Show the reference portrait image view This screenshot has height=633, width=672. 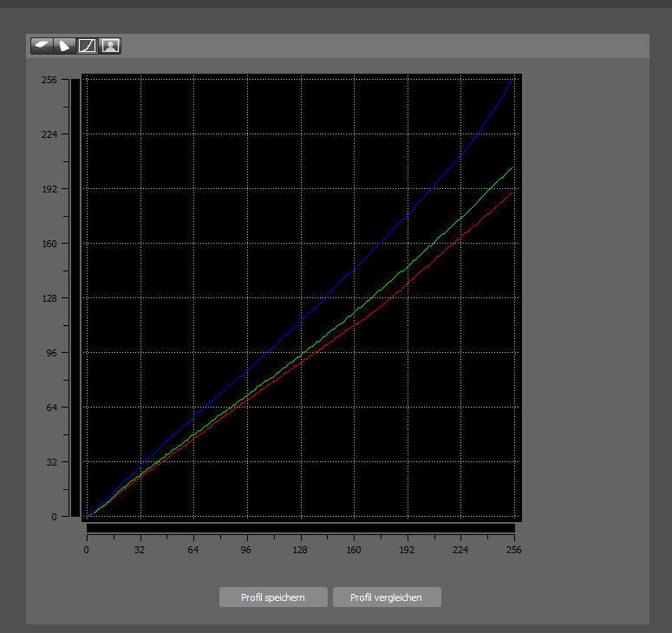110,46
